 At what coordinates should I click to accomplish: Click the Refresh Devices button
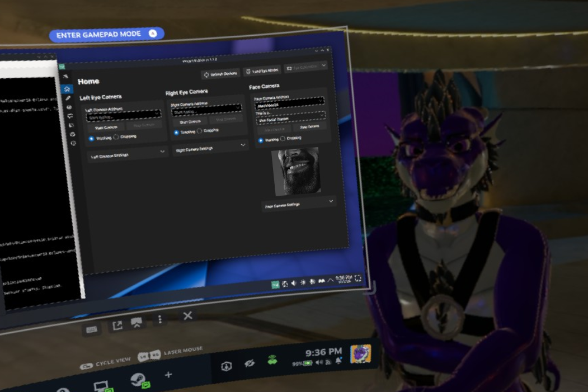tap(220, 74)
